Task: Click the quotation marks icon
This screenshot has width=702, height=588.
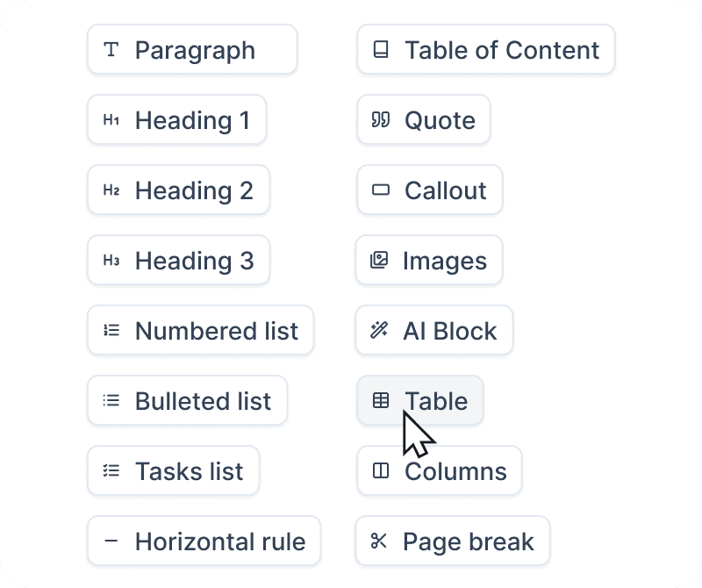Action: [381, 119]
